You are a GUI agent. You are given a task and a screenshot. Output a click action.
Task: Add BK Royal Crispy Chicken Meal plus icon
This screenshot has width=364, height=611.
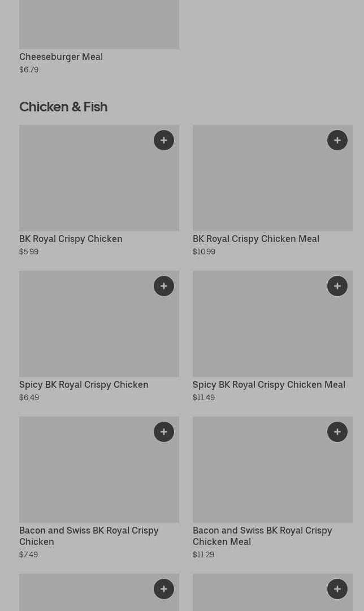click(x=337, y=140)
